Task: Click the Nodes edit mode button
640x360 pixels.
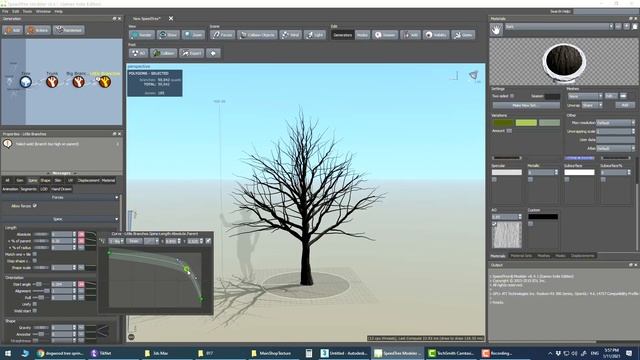Action: [x=362, y=35]
